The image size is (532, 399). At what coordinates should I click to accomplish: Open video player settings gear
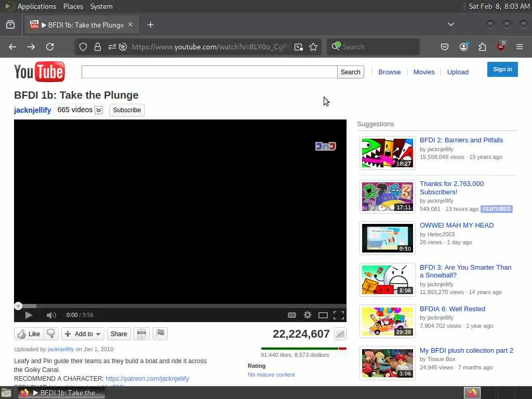(308, 315)
